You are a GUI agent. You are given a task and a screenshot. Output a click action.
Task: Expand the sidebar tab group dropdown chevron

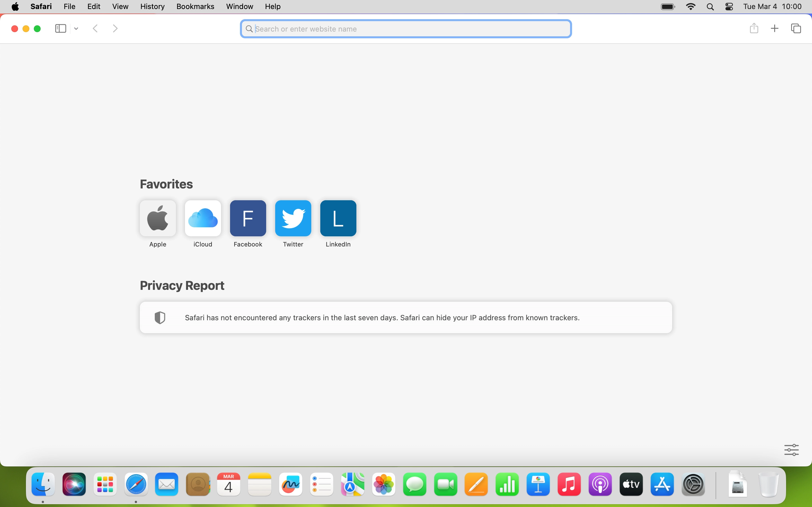[76, 29]
